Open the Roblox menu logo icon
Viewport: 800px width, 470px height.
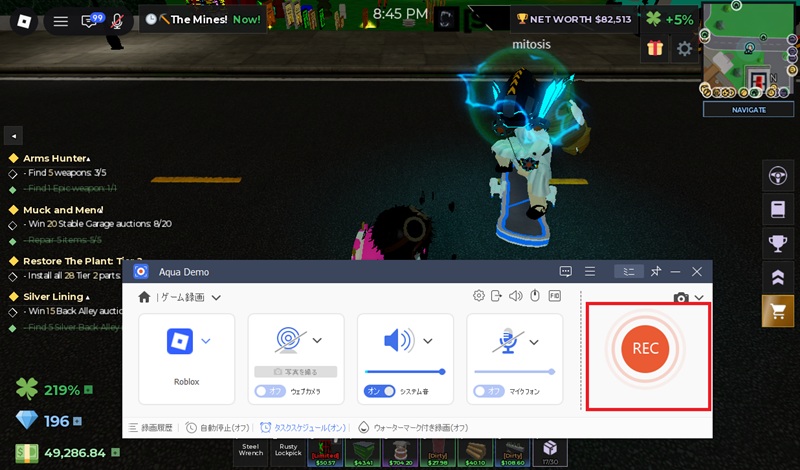coord(23,21)
